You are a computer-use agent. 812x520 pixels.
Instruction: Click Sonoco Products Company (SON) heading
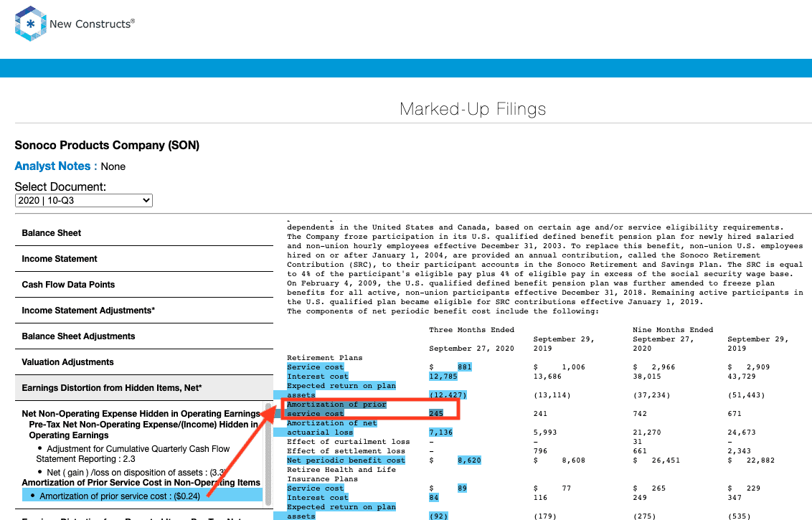(x=107, y=145)
